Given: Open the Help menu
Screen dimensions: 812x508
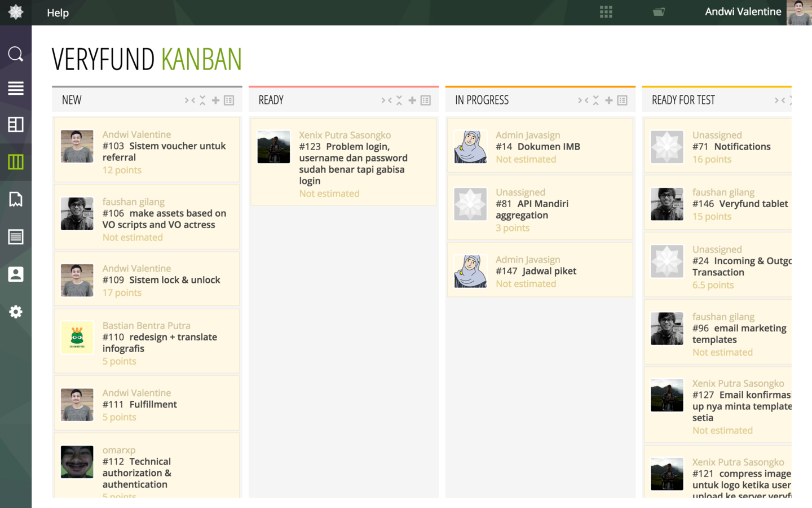Looking at the screenshot, I should pos(58,12).
